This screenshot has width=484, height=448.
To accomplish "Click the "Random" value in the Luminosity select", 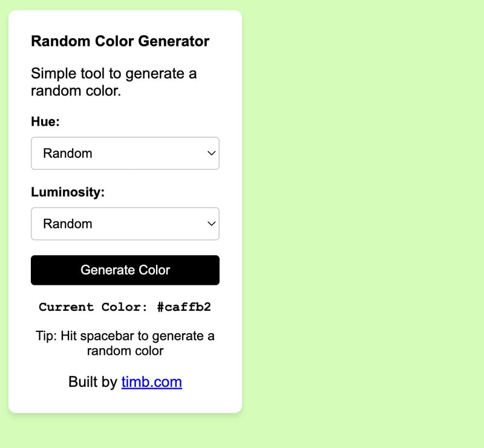I will click(68, 224).
